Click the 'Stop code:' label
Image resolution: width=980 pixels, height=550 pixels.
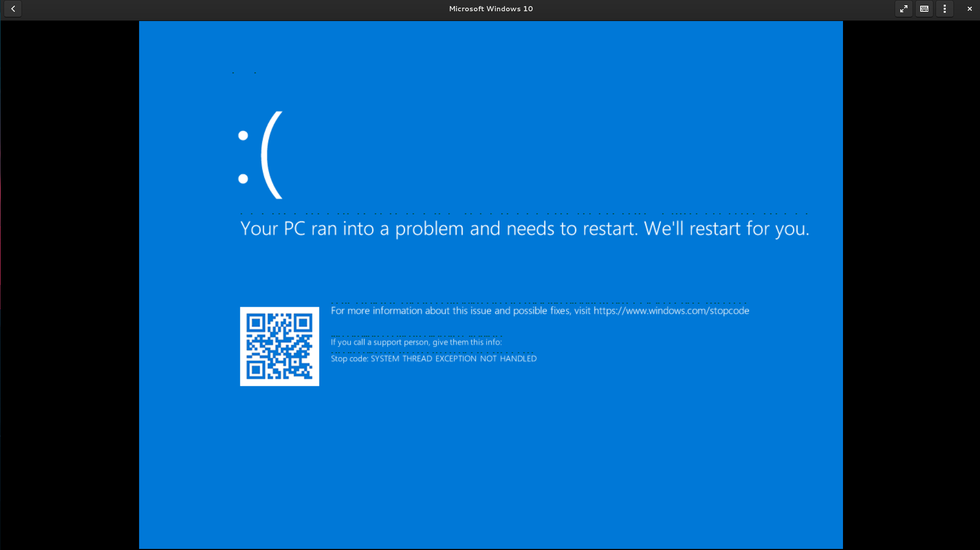[x=349, y=359]
